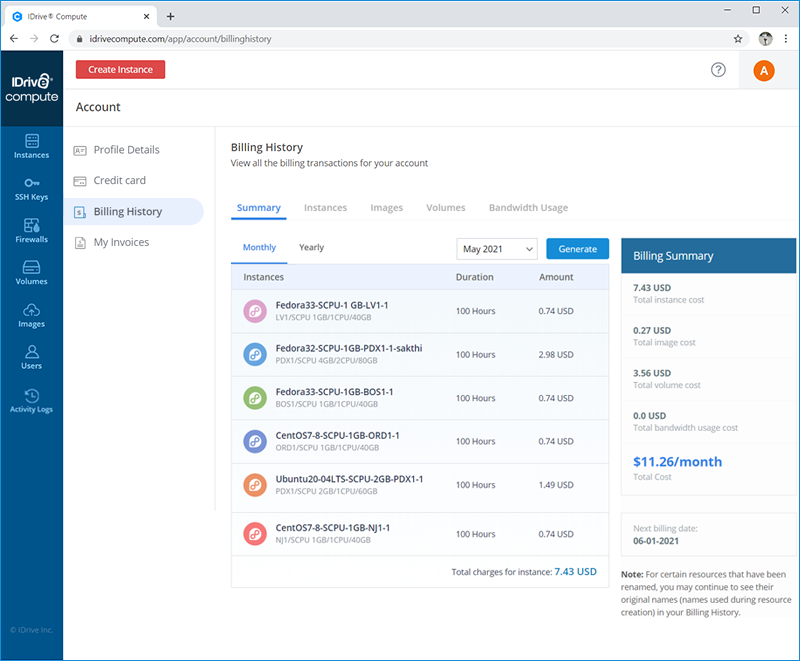Open Images in the left sidebar
This screenshot has width=800, height=661.
point(32,316)
